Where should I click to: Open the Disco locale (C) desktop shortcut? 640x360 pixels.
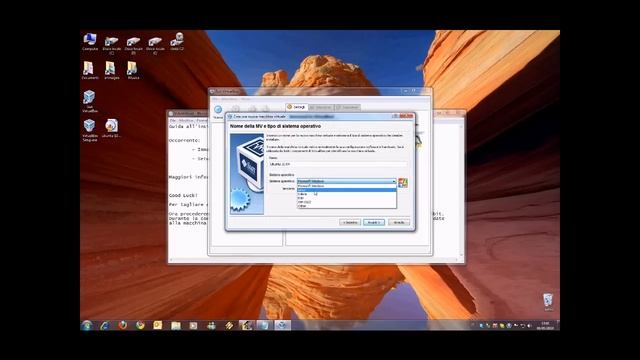coord(111,45)
